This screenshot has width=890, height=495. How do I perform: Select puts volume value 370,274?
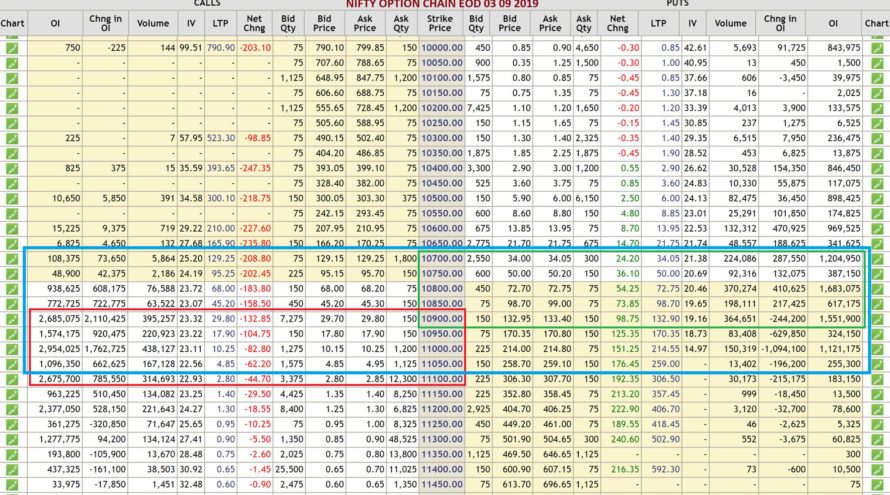[x=740, y=288]
